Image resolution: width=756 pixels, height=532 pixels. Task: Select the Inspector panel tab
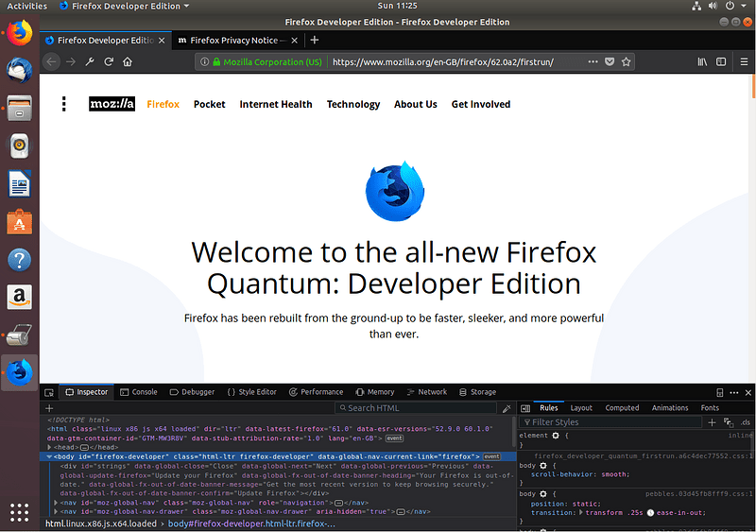(x=87, y=392)
